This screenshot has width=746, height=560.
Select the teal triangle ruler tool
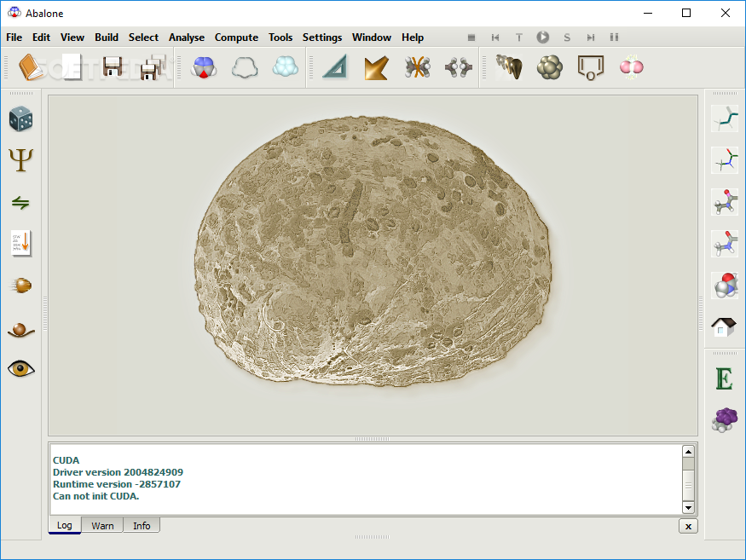(336, 67)
